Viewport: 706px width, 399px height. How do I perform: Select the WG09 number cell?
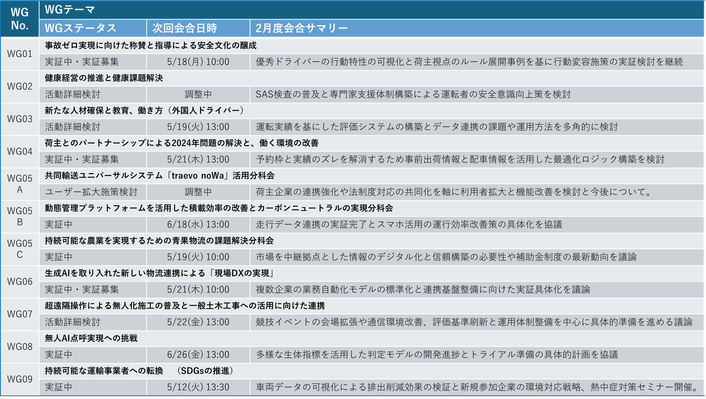[x=19, y=379]
